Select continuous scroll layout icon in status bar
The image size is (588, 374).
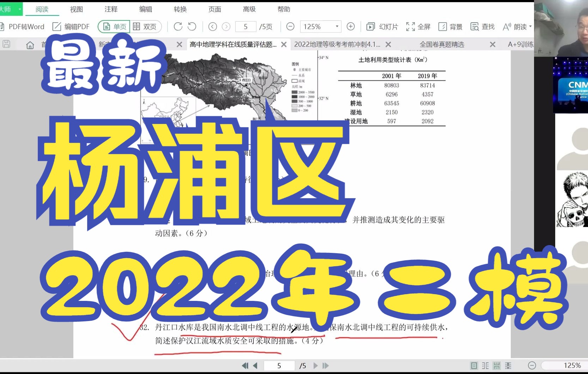click(x=497, y=366)
